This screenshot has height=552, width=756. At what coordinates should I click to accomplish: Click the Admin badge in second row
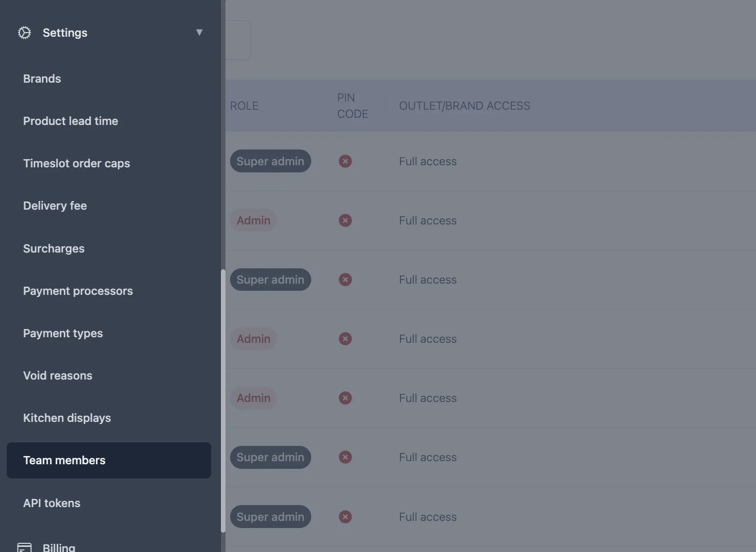pos(254,220)
